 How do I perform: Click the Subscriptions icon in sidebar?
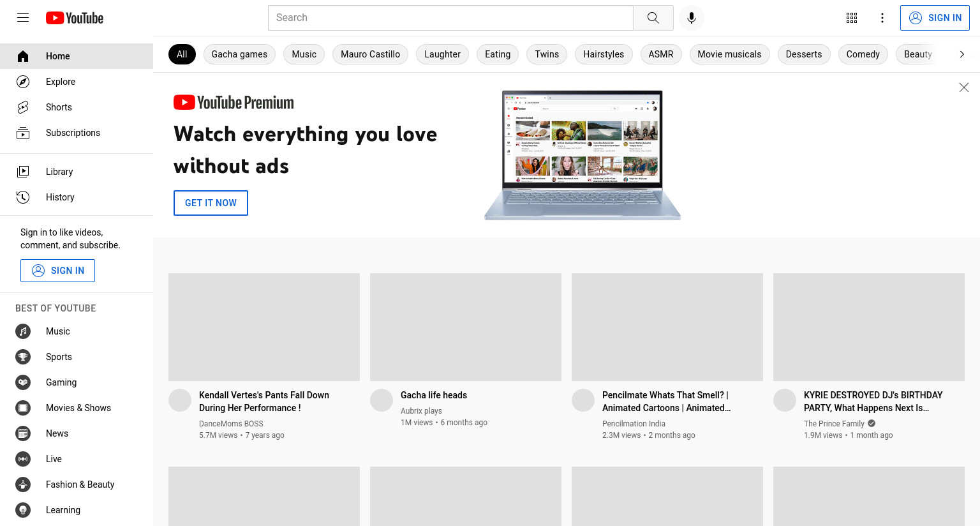click(x=23, y=133)
